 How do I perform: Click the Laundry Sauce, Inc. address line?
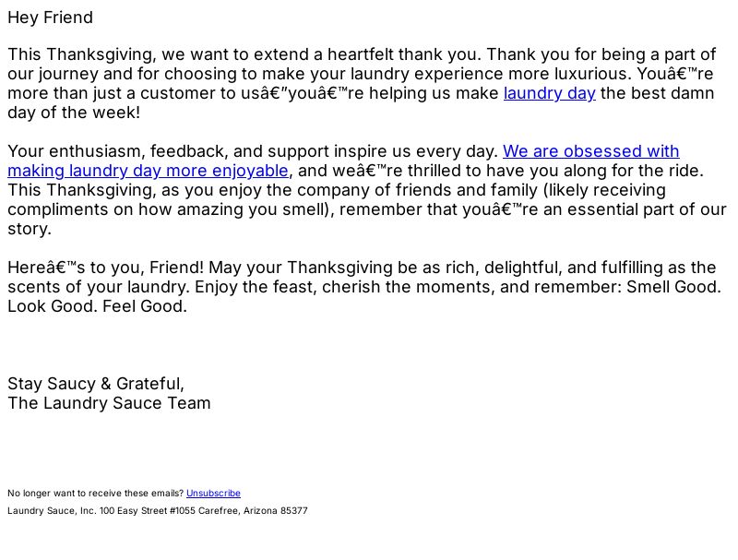pyautogui.click(x=158, y=510)
